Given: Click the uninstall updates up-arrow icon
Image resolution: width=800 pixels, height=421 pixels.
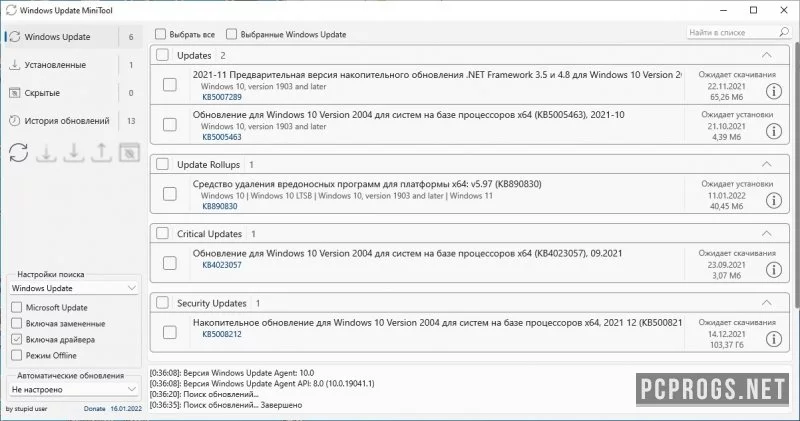Looking at the screenshot, I should click(x=102, y=153).
